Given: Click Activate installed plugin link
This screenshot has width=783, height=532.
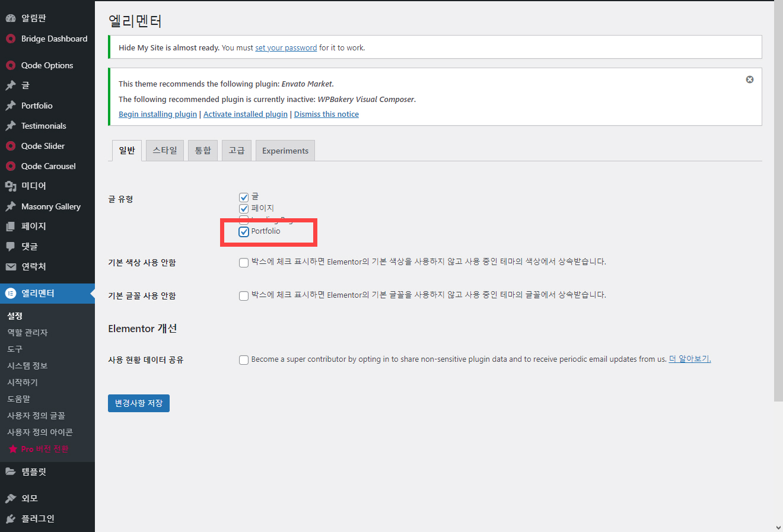Looking at the screenshot, I should click(x=246, y=114).
